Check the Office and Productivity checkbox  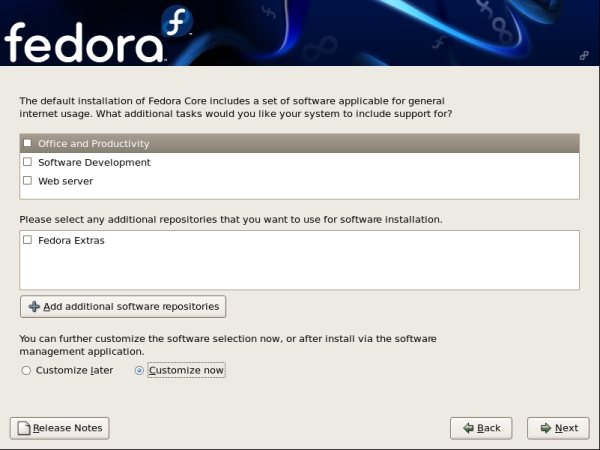pos(27,143)
